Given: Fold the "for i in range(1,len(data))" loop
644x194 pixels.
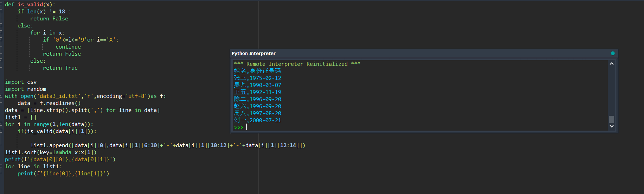Looking at the screenshot, I should pyautogui.click(x=1, y=124).
